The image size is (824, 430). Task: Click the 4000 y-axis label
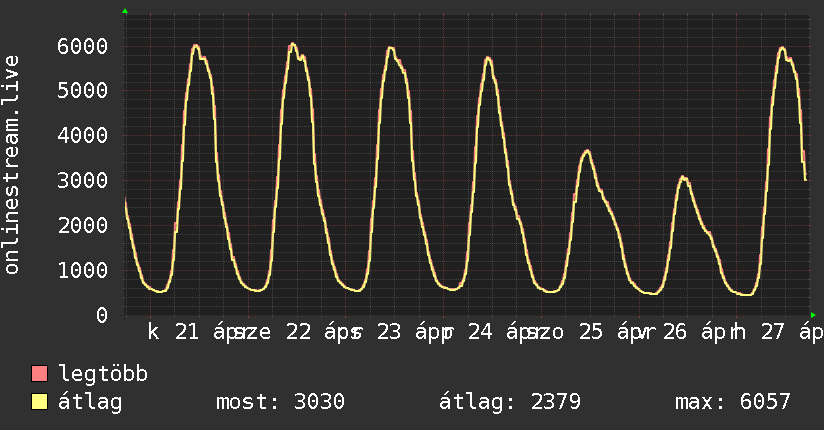coord(83,136)
